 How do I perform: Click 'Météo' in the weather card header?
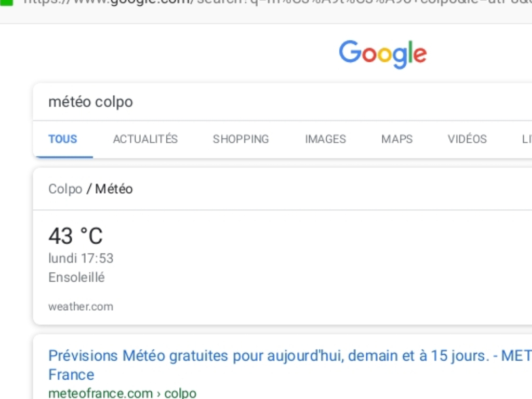(114, 189)
